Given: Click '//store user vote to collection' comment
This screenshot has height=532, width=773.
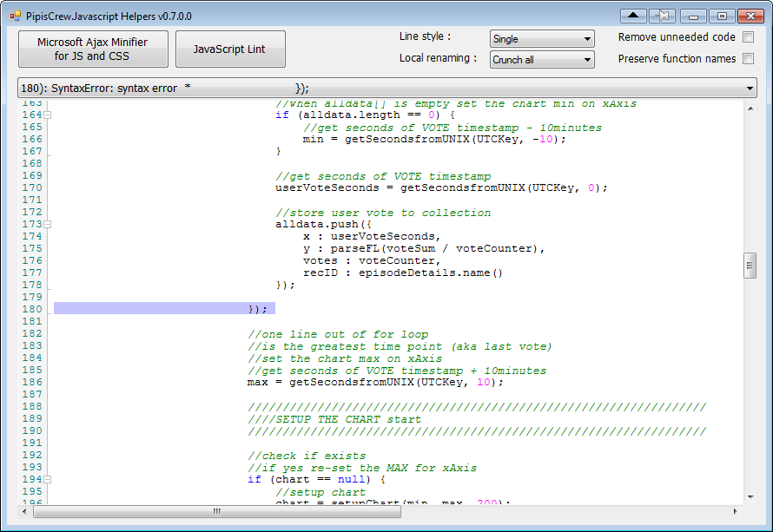Looking at the screenshot, I should click(383, 213).
